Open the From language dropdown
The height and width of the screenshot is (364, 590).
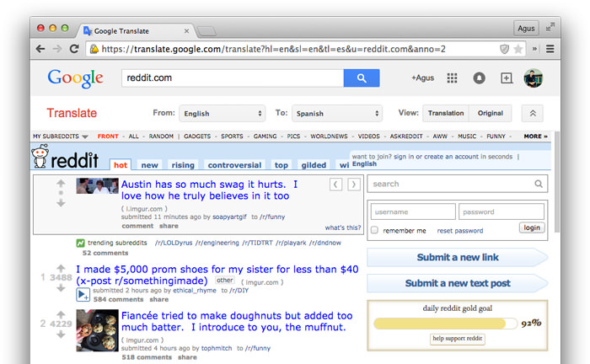point(223,114)
